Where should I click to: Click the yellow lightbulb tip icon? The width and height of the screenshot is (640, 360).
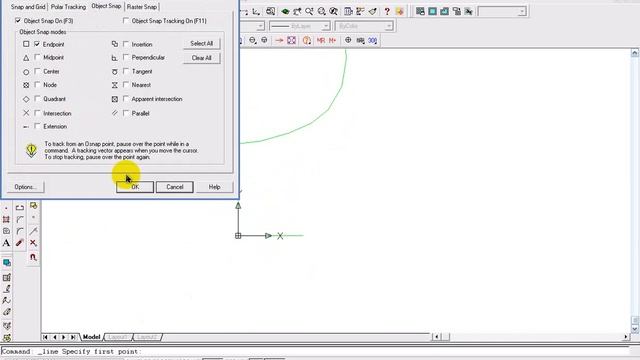point(31,150)
